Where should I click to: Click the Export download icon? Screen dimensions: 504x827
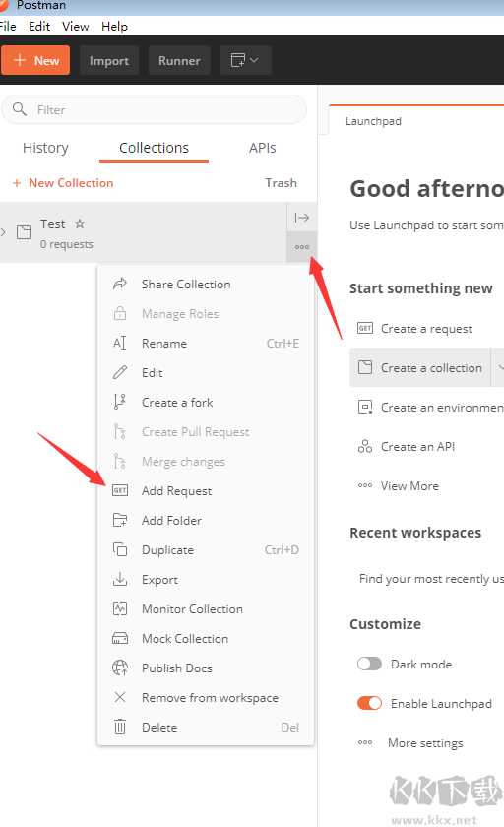(x=120, y=579)
